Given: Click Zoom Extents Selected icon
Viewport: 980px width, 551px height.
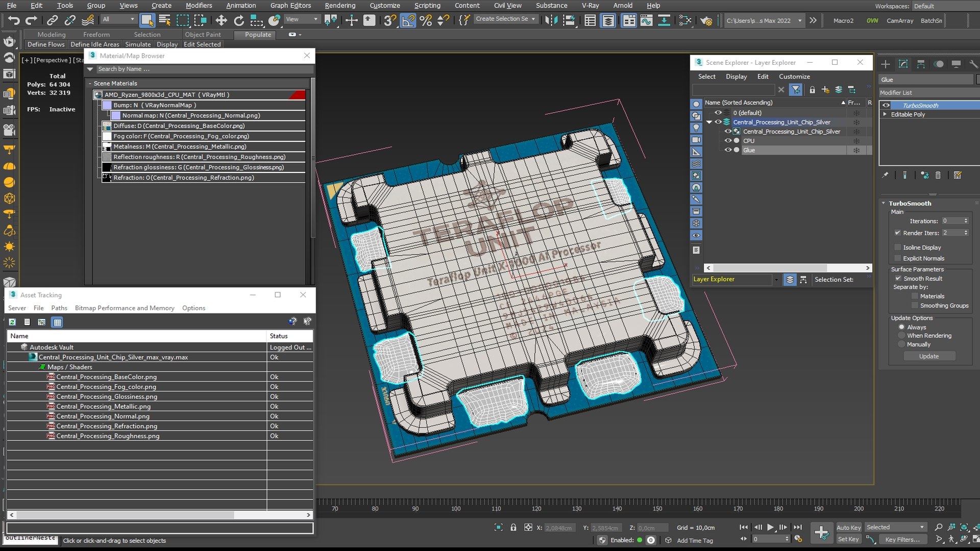Looking at the screenshot, I should tap(964, 527).
